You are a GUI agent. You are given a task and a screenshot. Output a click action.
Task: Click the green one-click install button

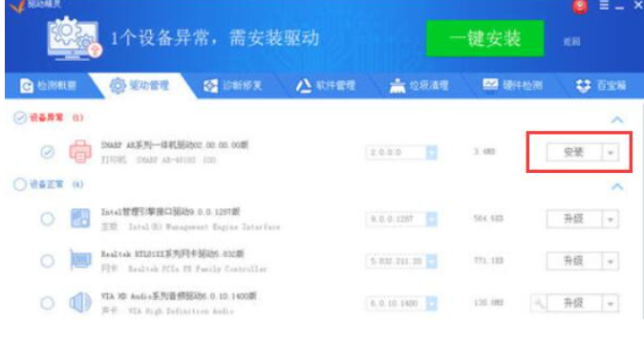(x=485, y=38)
